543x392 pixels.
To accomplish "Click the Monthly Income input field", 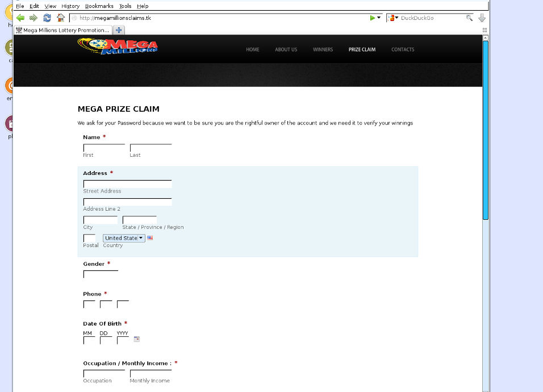I will click(x=151, y=374).
